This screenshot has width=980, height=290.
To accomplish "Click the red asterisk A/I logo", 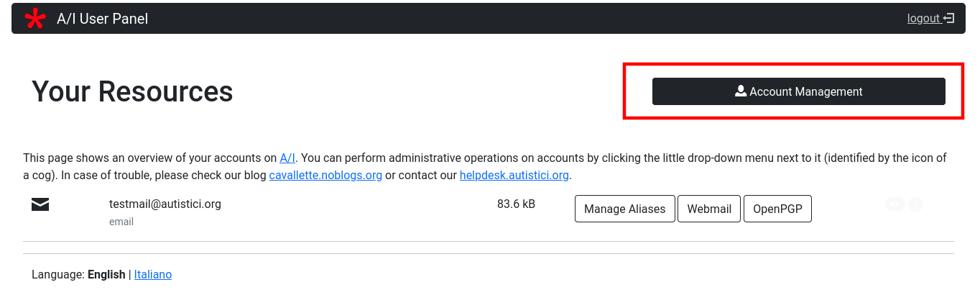I will click(34, 19).
